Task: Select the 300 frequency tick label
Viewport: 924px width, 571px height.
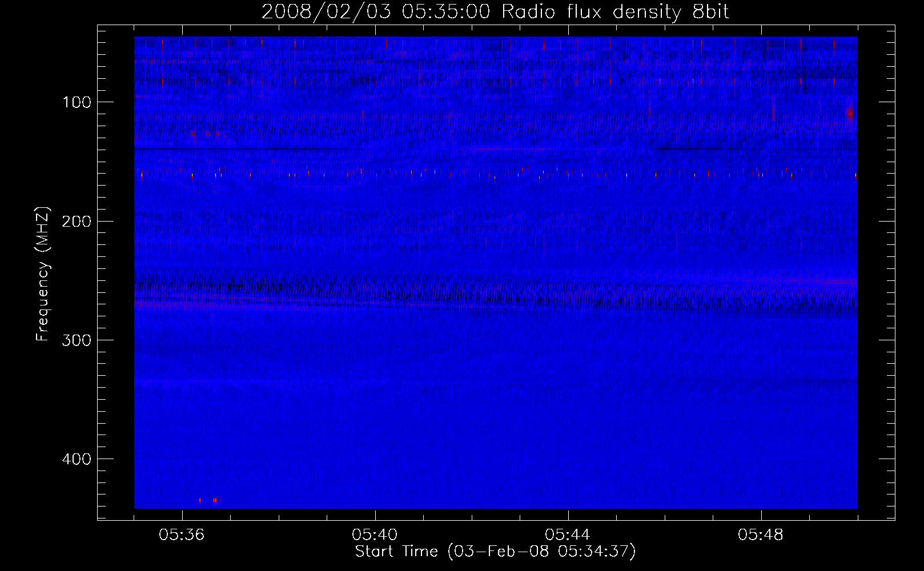Action: coord(77,340)
